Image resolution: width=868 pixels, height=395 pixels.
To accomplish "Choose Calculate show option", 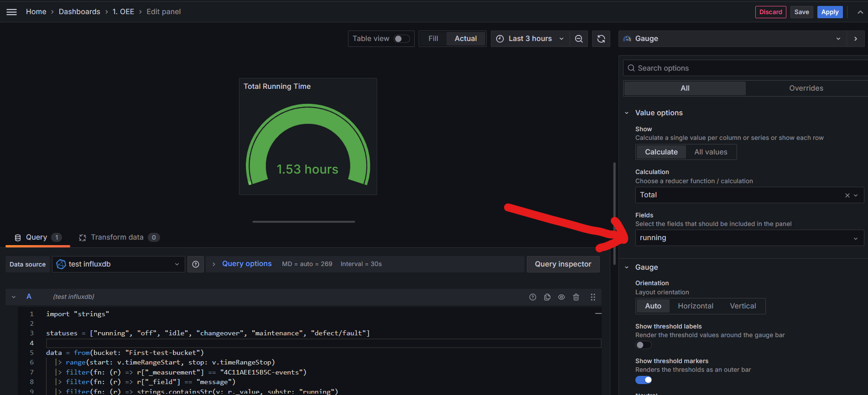I will pyautogui.click(x=661, y=152).
